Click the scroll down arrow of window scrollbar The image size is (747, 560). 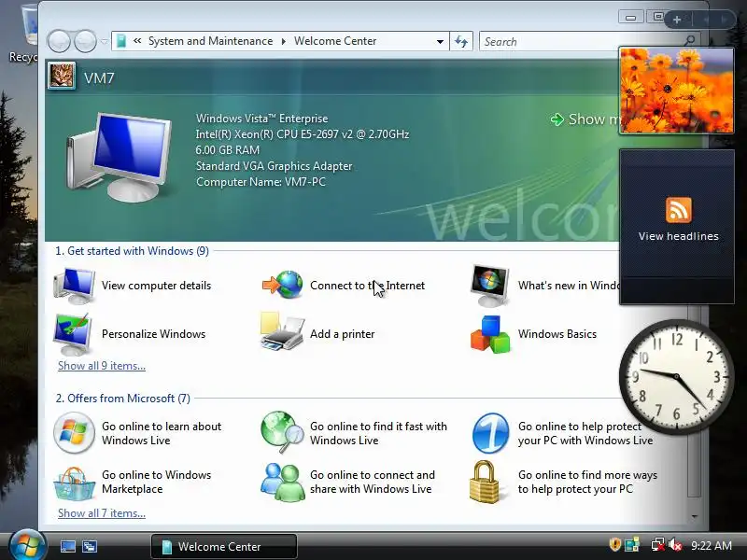pos(695,516)
